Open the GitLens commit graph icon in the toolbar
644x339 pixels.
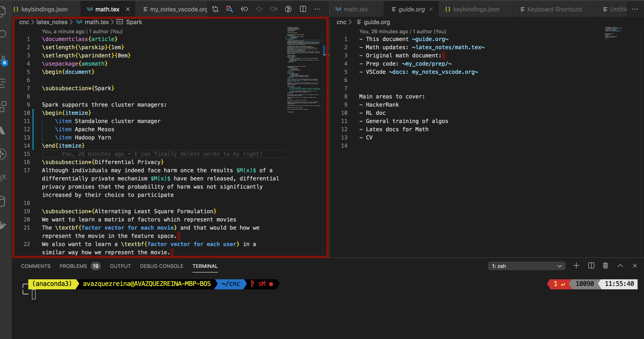288,9
